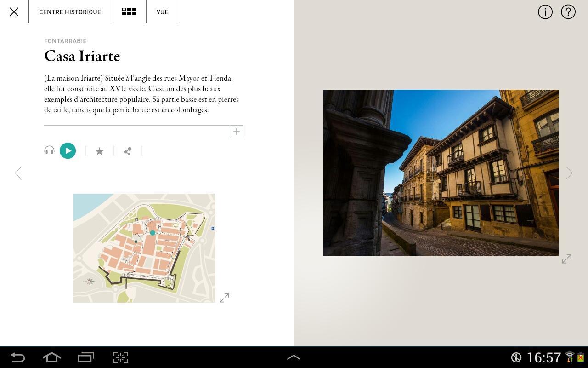588x368 pixels.
Task: Select the green location marker on map
Action: tap(153, 233)
